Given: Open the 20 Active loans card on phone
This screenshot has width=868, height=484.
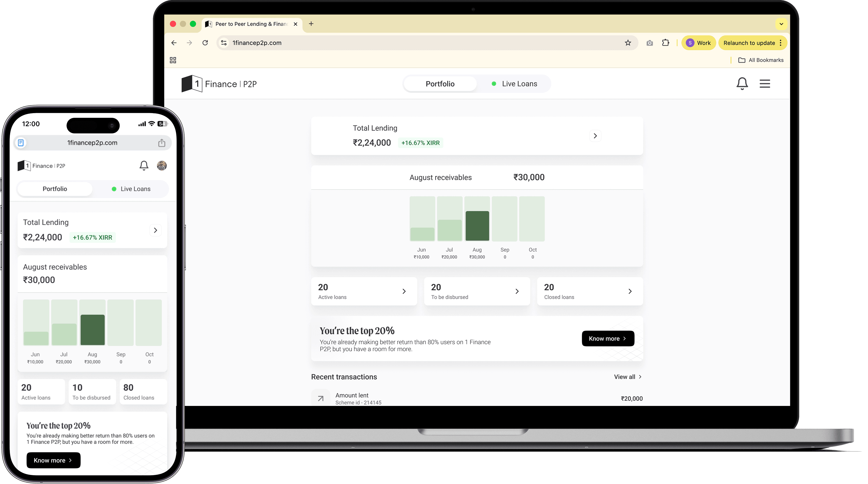Looking at the screenshot, I should coord(41,392).
